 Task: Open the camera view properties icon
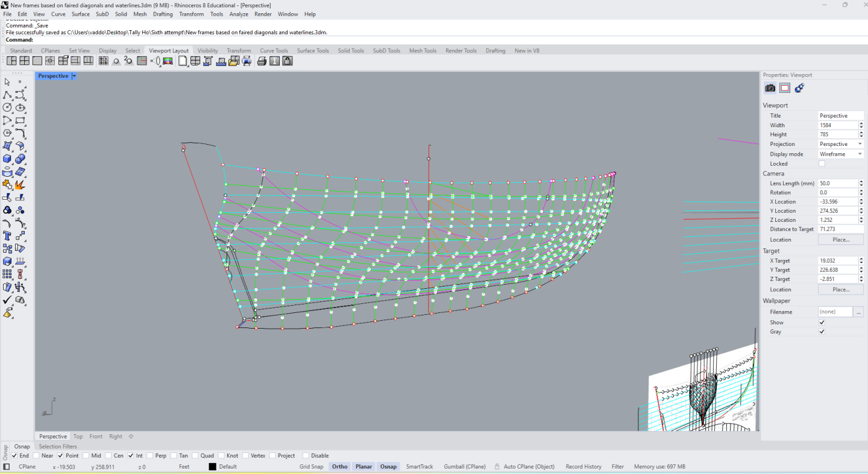click(x=770, y=88)
